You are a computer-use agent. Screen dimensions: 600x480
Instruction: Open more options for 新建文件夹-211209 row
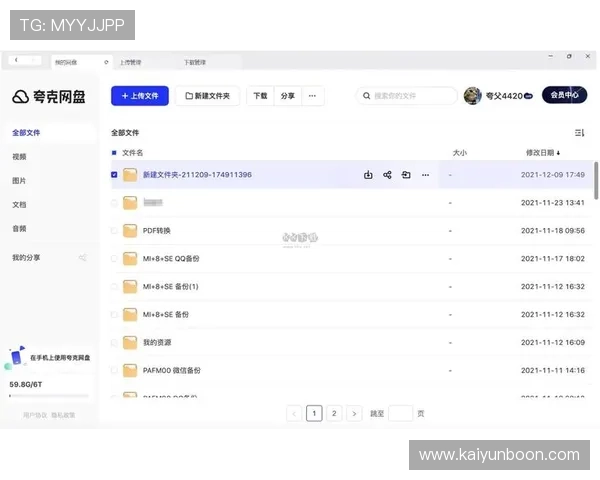(x=425, y=175)
